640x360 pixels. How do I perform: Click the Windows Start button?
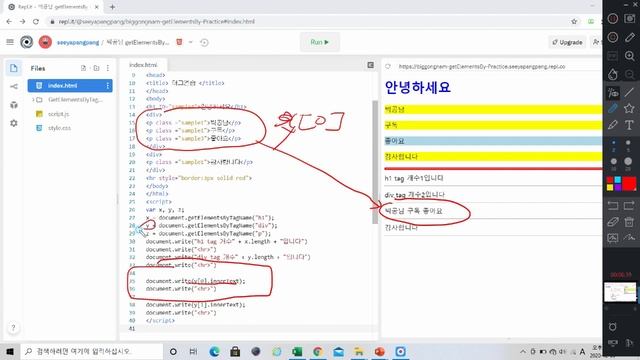tap(10, 351)
